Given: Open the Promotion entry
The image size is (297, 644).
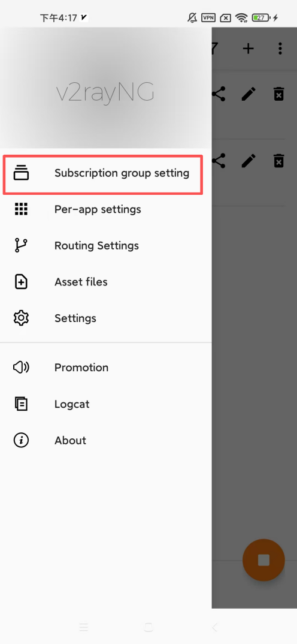Looking at the screenshot, I should click(x=106, y=368).
